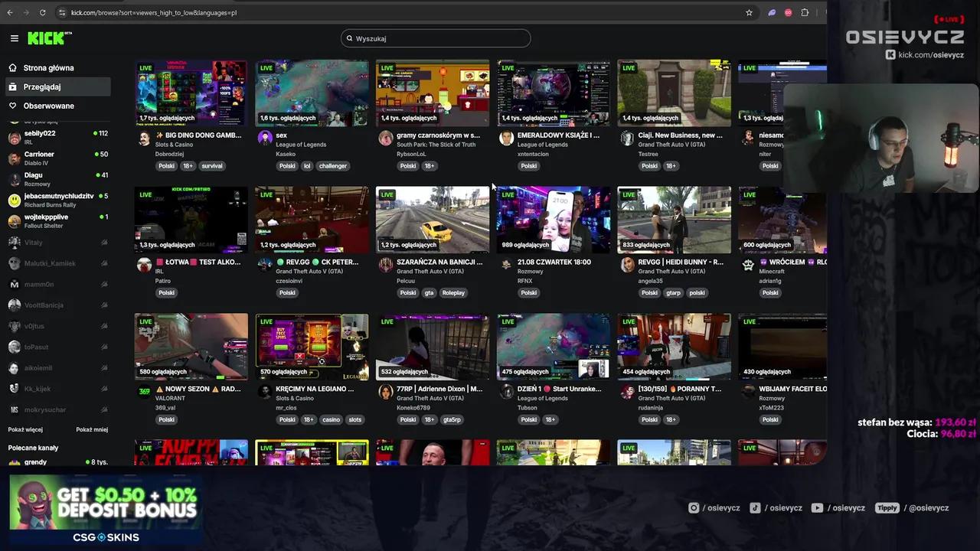Select the 'survival' tag under Dobrodziej stream
Image resolution: width=980 pixels, height=551 pixels.
coord(211,166)
